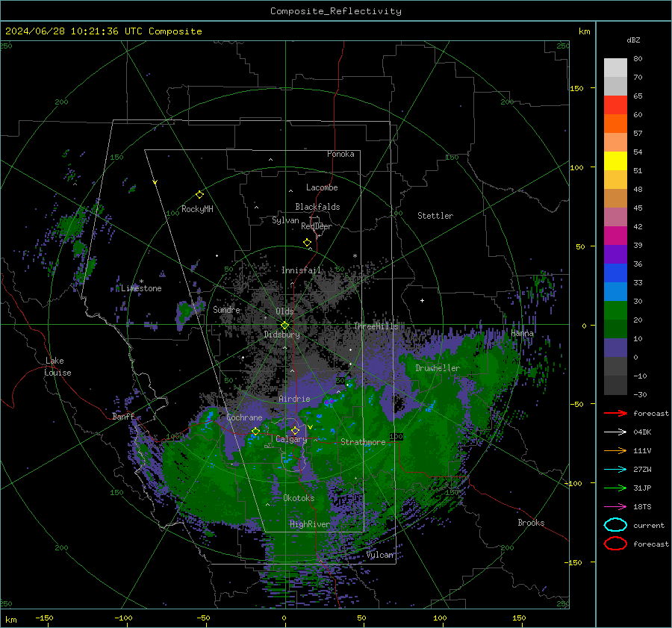Select the Innisfail label
The height and width of the screenshot is (628, 672).
pos(301,270)
